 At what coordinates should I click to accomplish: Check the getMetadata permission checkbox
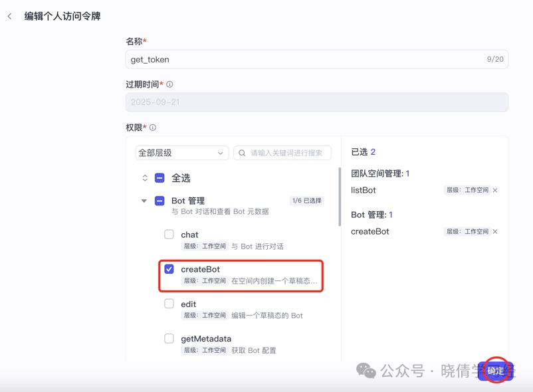[169, 338]
